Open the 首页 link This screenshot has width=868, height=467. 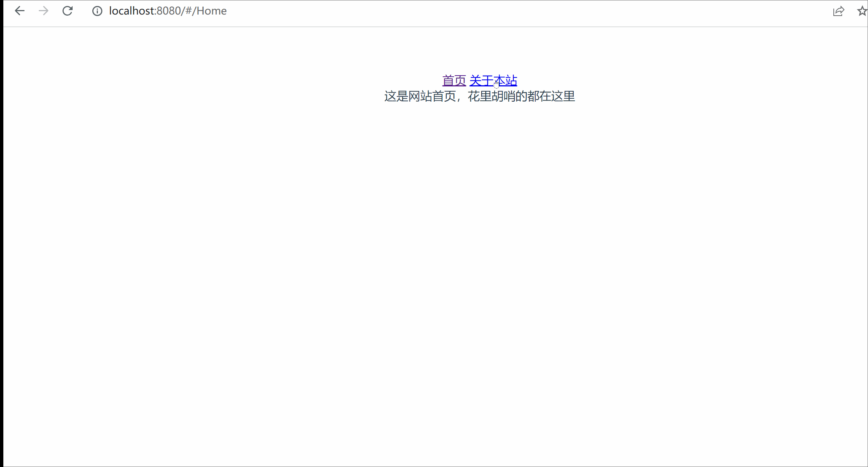[454, 80]
